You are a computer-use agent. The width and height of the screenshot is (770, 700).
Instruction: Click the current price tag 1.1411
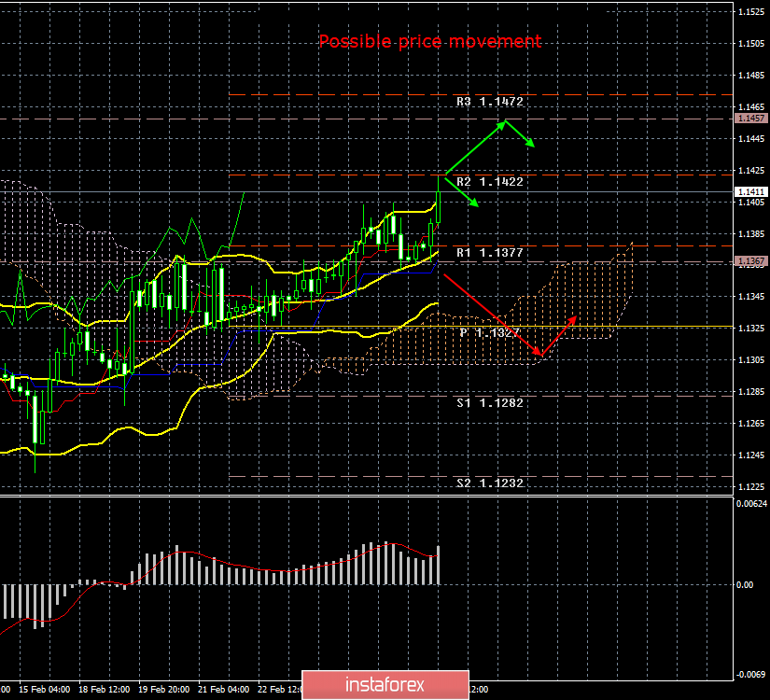(x=750, y=191)
